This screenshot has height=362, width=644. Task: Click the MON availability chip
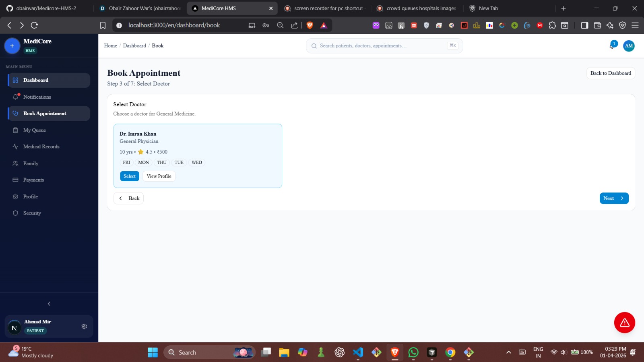pyautogui.click(x=143, y=163)
